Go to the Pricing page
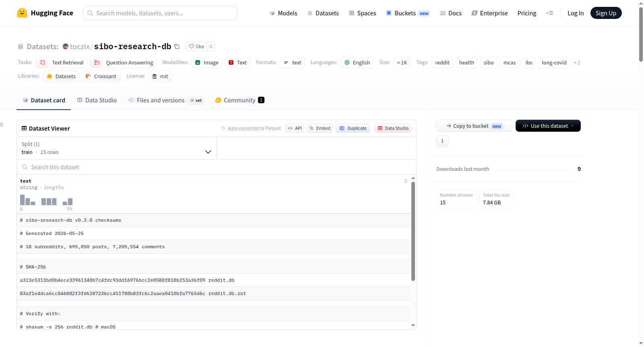Viewport: 644px width, 347px height. 527,13
